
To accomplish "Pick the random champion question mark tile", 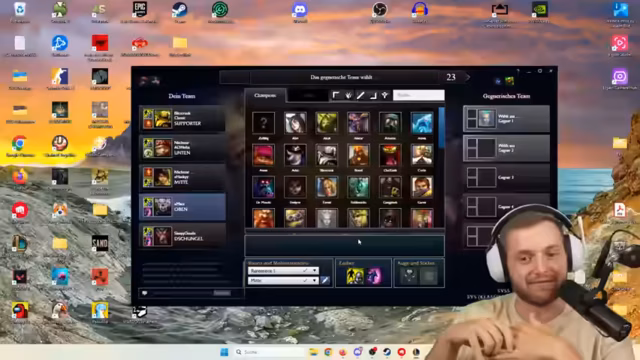I will (x=263, y=122).
